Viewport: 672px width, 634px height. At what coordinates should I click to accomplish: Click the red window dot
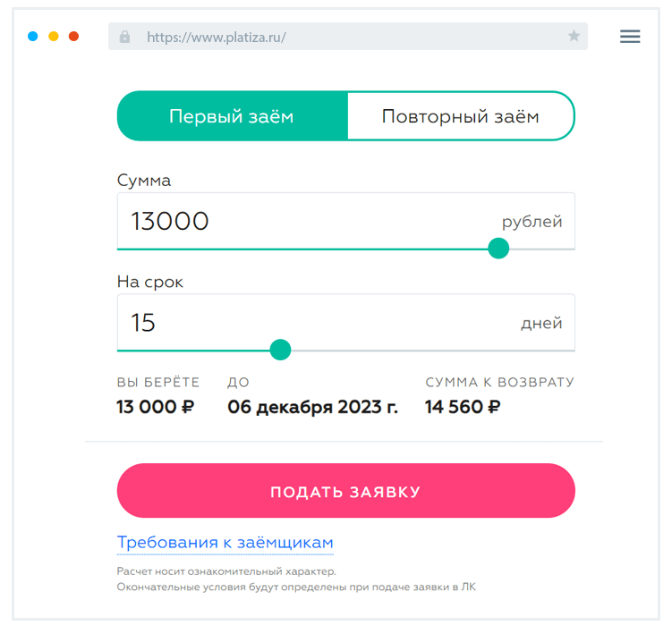click(74, 37)
